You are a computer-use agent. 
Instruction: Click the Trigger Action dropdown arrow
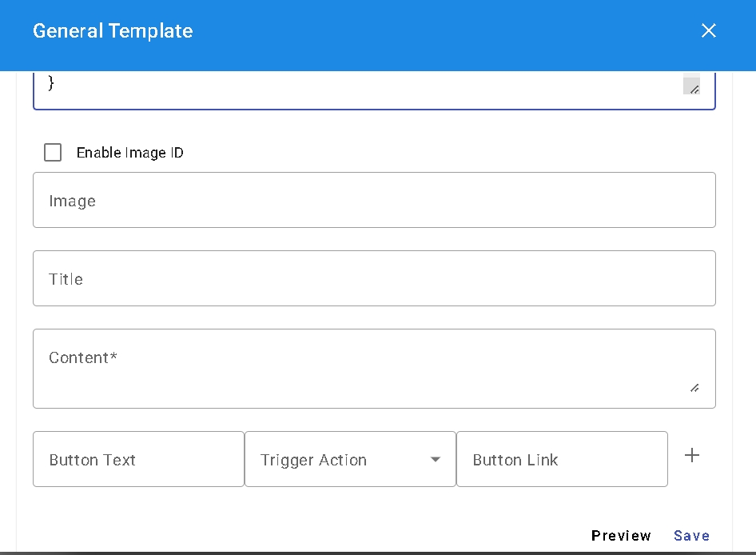(436, 460)
